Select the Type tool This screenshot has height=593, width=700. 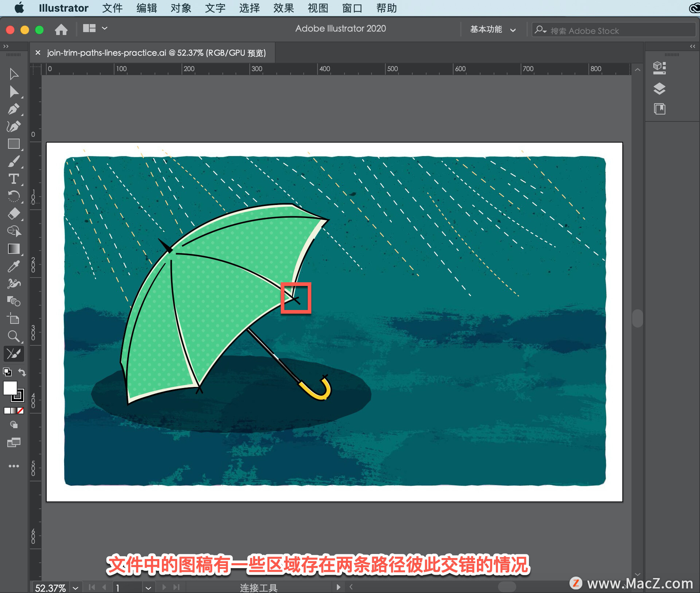pos(14,179)
